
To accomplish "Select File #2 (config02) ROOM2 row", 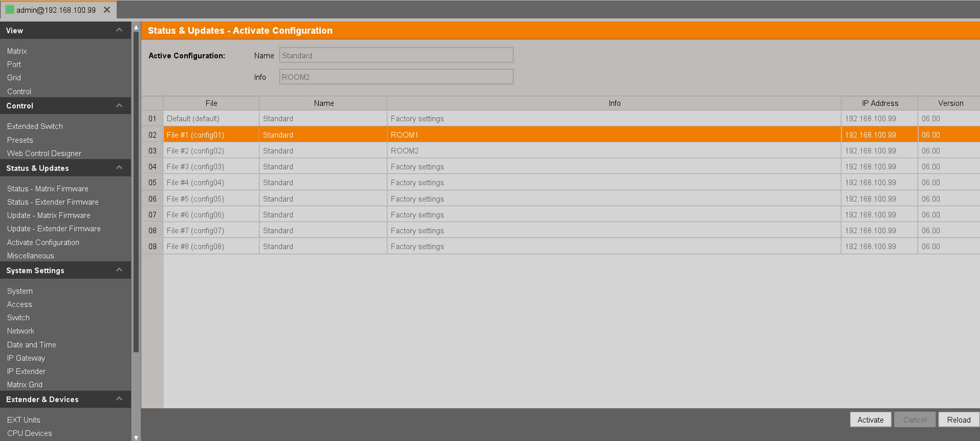I will [x=404, y=151].
